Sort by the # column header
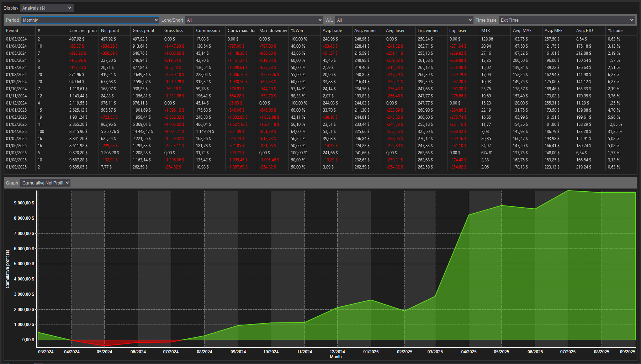The height and width of the screenshot is (364, 641). (51, 31)
